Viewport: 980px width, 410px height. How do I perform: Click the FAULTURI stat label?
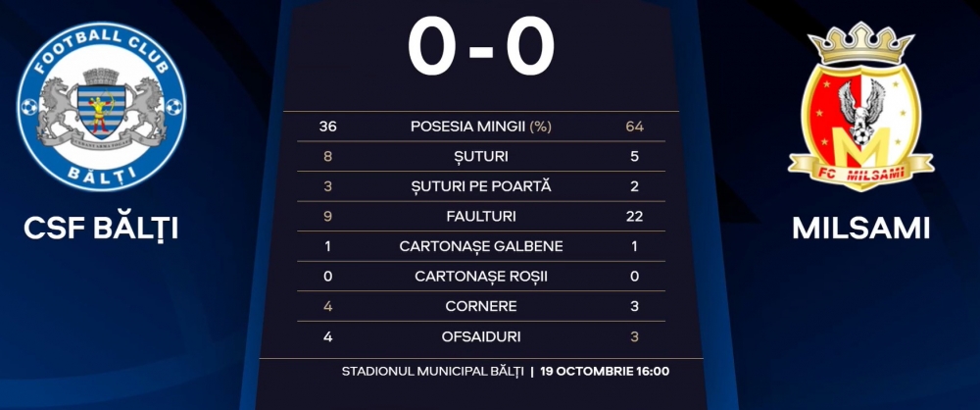pos(481,217)
